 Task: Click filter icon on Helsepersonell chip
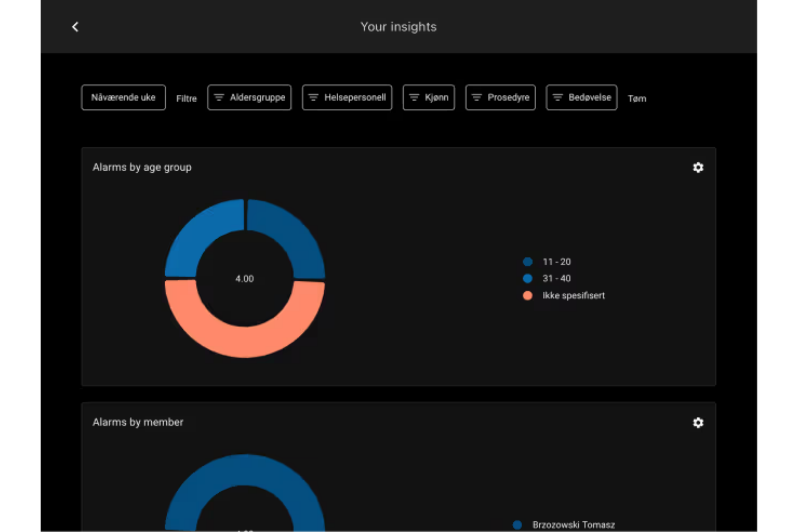tap(313, 98)
